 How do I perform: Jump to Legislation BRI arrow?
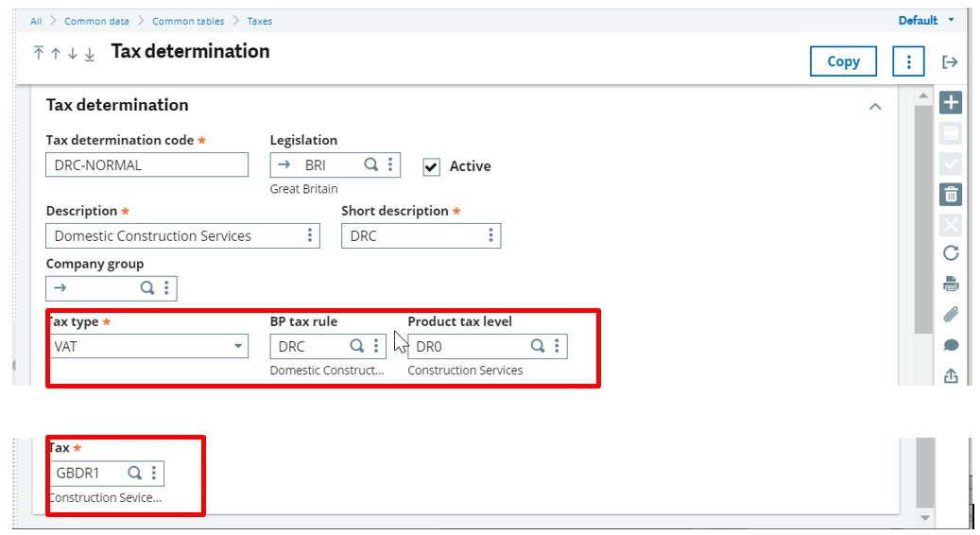[284, 165]
